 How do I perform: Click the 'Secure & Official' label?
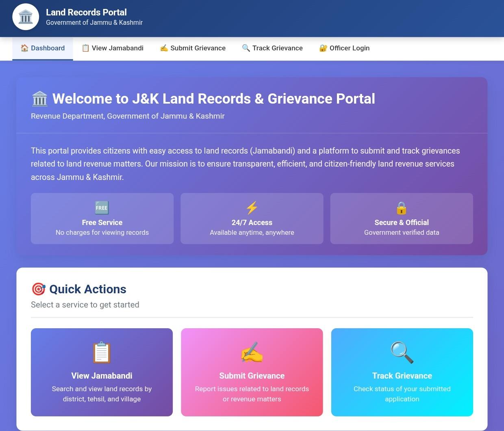[x=402, y=223]
